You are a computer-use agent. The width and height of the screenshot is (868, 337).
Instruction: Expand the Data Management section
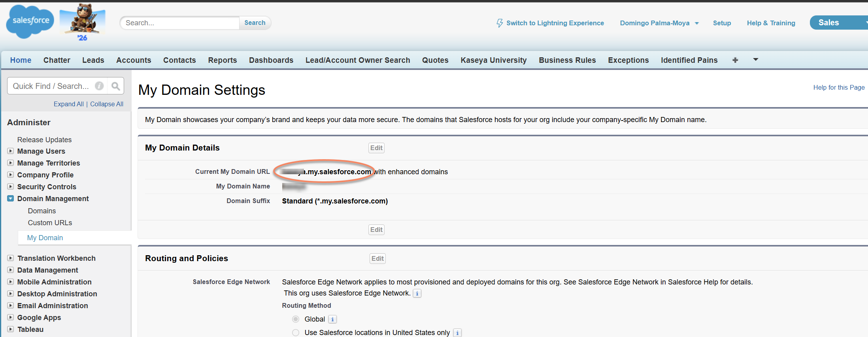pos(11,270)
